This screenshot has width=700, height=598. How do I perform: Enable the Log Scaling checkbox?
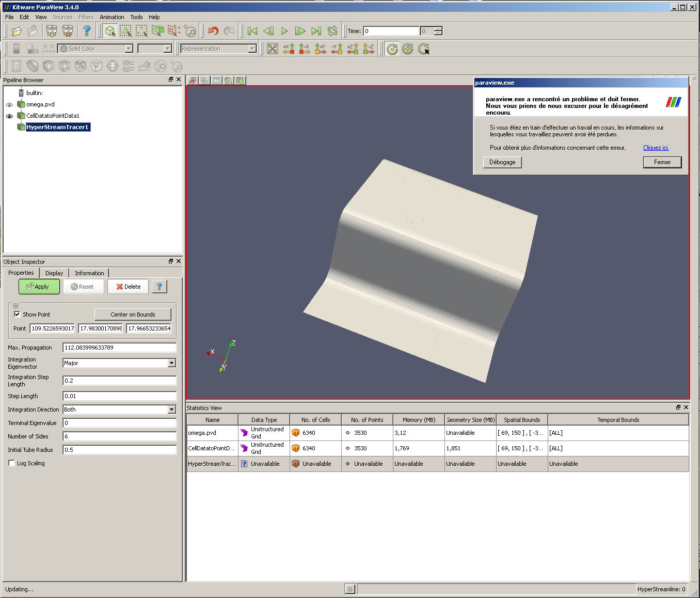(12, 463)
